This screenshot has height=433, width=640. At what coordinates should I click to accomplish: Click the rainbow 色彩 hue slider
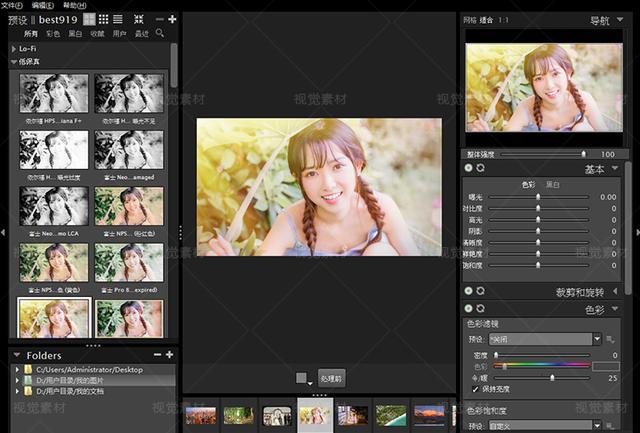click(x=542, y=366)
